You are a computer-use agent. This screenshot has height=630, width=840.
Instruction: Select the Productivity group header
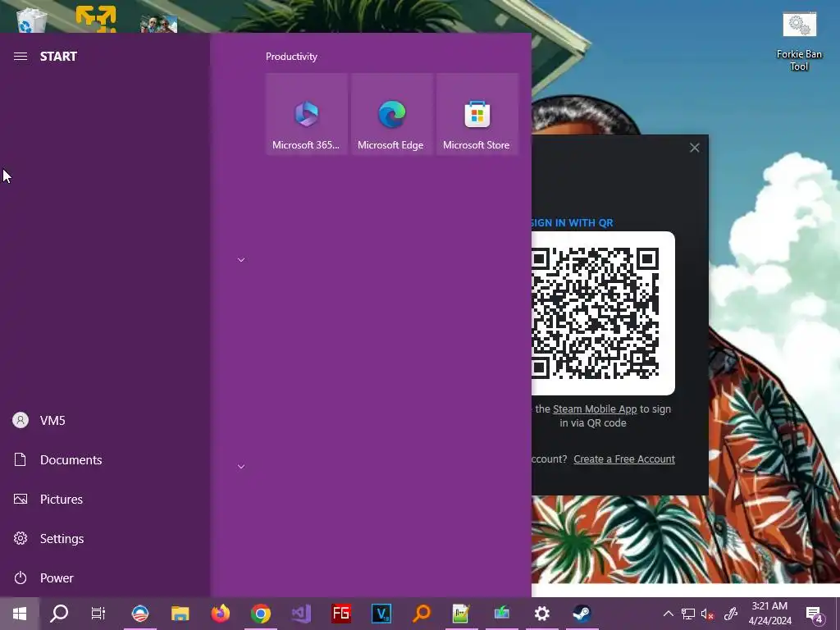(x=291, y=57)
